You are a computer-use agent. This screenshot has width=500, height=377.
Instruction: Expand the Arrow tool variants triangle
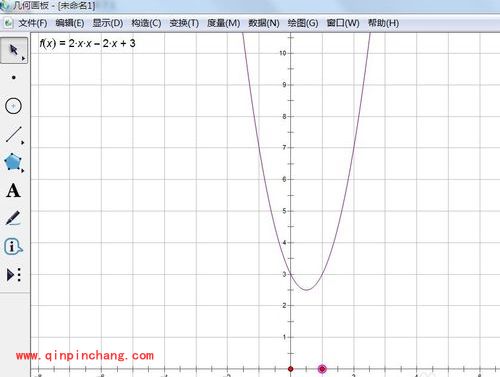pyautogui.click(x=23, y=59)
